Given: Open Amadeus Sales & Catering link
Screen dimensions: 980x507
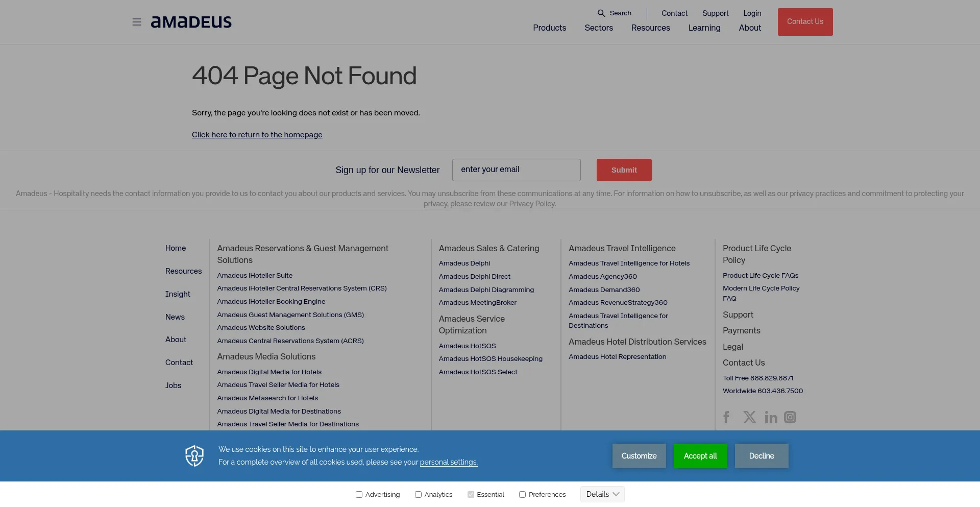Looking at the screenshot, I should pyautogui.click(x=488, y=248).
